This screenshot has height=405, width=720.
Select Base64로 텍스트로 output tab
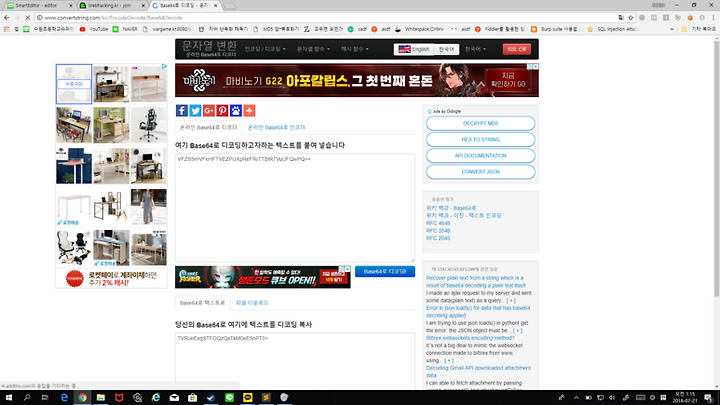click(202, 303)
